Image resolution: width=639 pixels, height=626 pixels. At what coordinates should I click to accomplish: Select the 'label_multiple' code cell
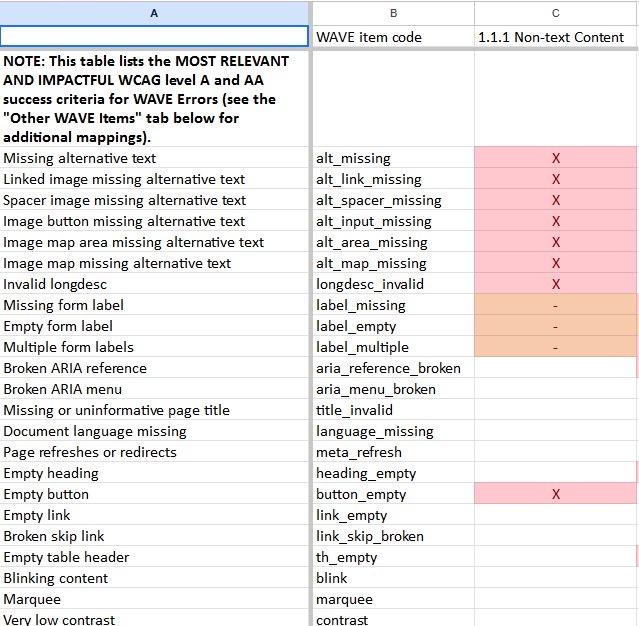[393, 347]
